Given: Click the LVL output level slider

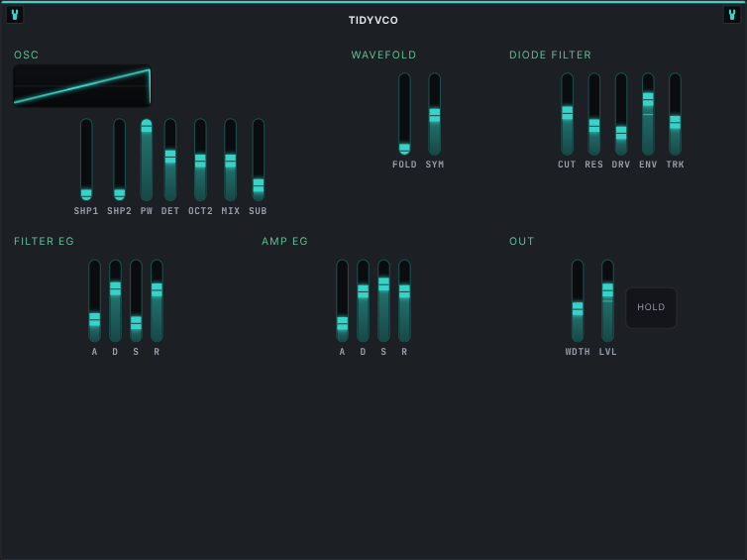Looking at the screenshot, I should click(607, 300).
